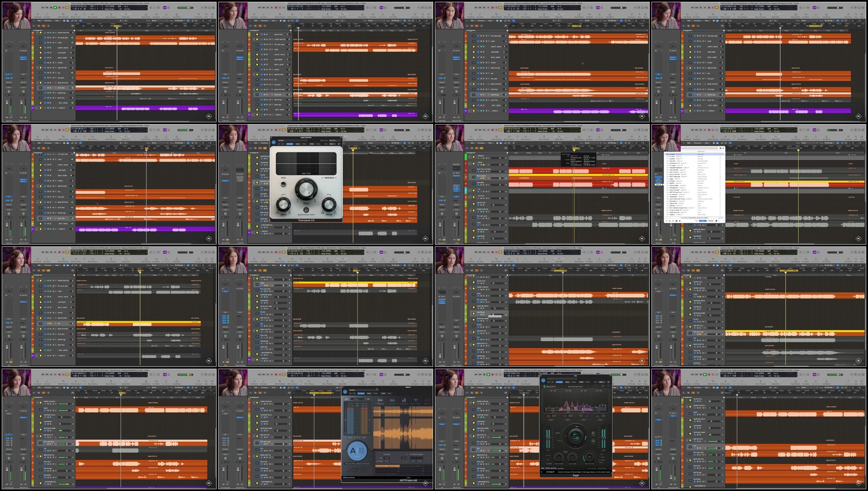Open the Side Chain dropdown in Trackspacer
Image resolution: width=868 pixels, height=491 pixels.
335,141
